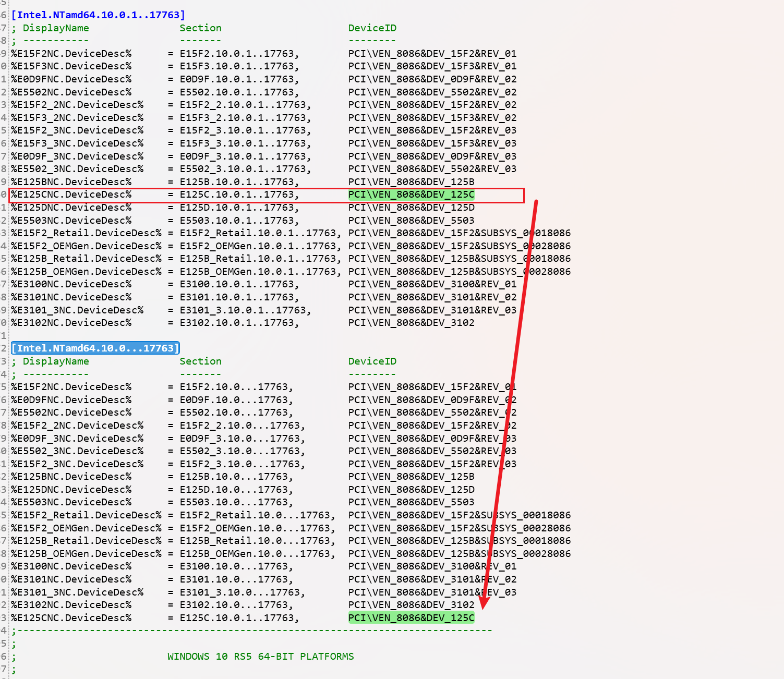Image resolution: width=784 pixels, height=679 pixels.
Task: Click E125B.10.0.1..17763, section name
Action: click(240, 182)
